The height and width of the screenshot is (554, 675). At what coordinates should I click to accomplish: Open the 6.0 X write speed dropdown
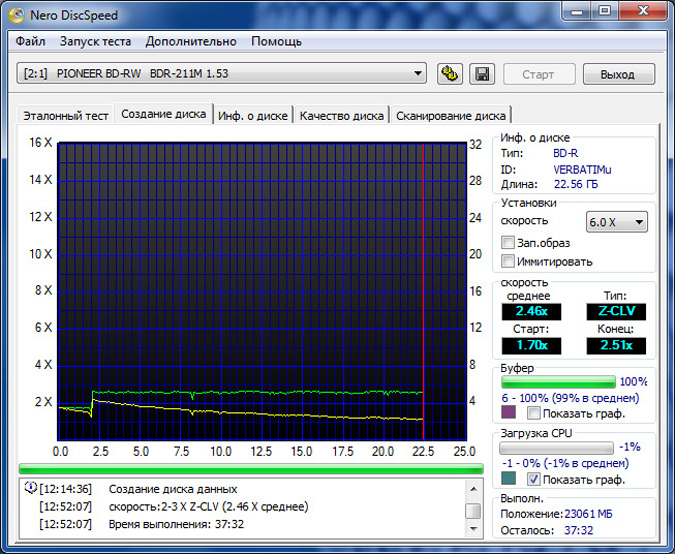tap(616, 222)
